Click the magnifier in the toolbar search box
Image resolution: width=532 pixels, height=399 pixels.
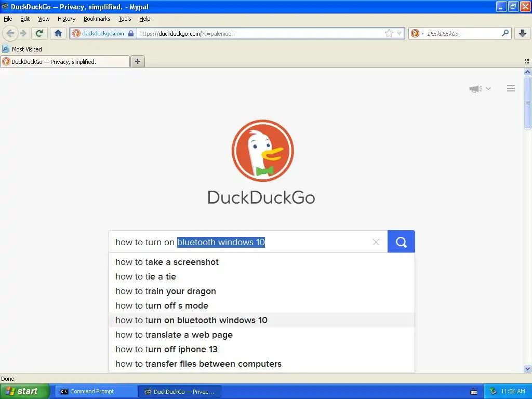click(x=505, y=33)
